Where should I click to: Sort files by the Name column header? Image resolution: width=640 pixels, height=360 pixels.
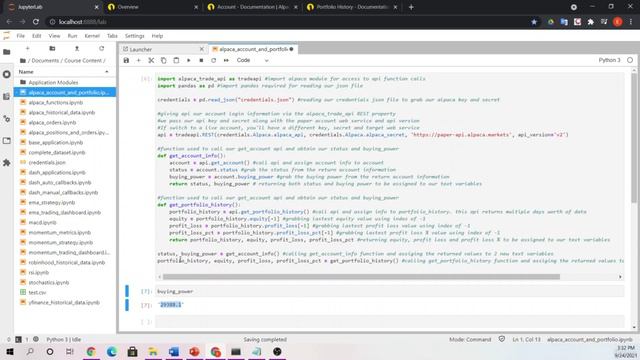(64, 72)
